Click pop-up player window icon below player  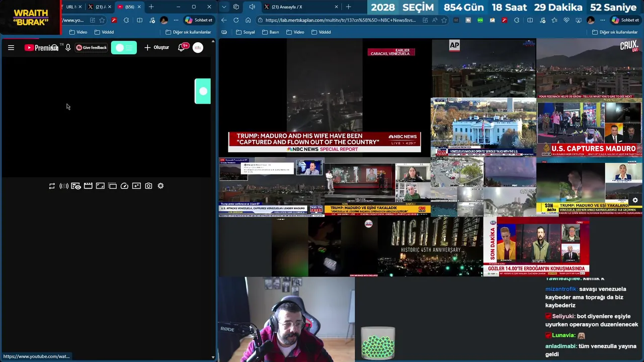coord(112,186)
